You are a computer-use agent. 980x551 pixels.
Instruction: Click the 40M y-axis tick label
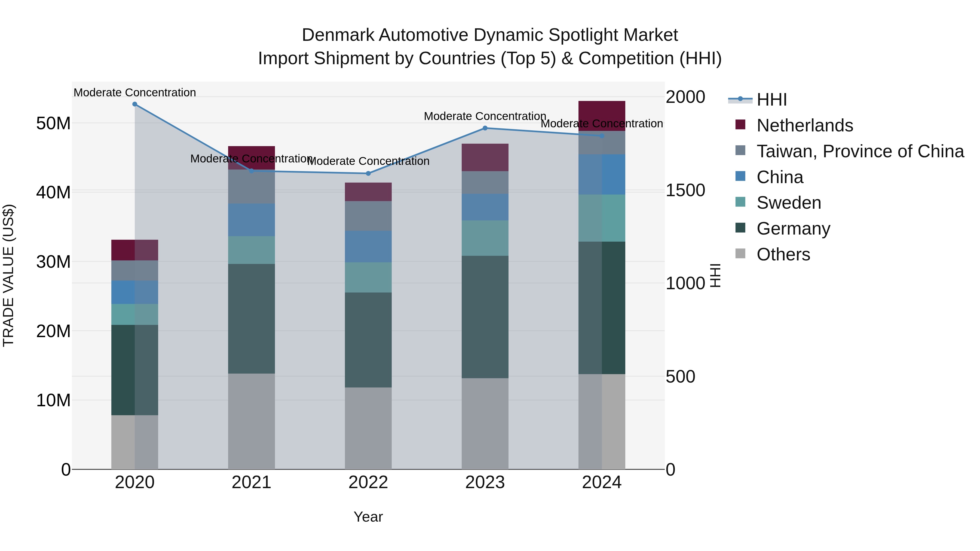pyautogui.click(x=53, y=192)
